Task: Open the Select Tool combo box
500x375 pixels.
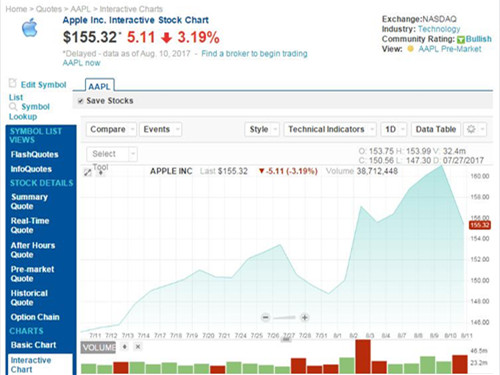Action: point(112,154)
